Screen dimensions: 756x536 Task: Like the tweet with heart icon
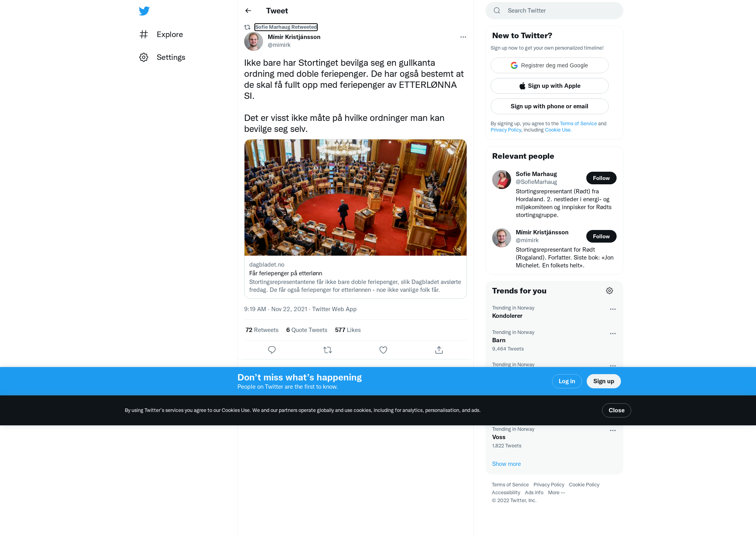383,350
